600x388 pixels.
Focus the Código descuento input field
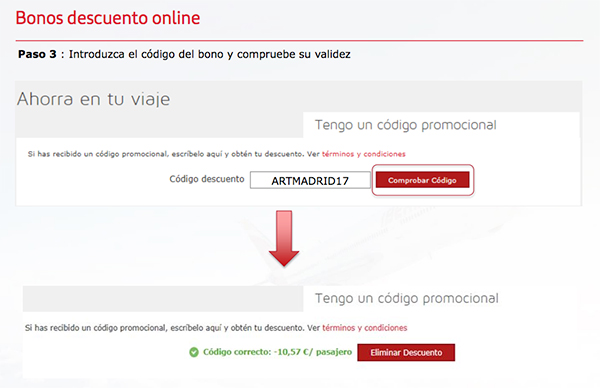point(310,180)
